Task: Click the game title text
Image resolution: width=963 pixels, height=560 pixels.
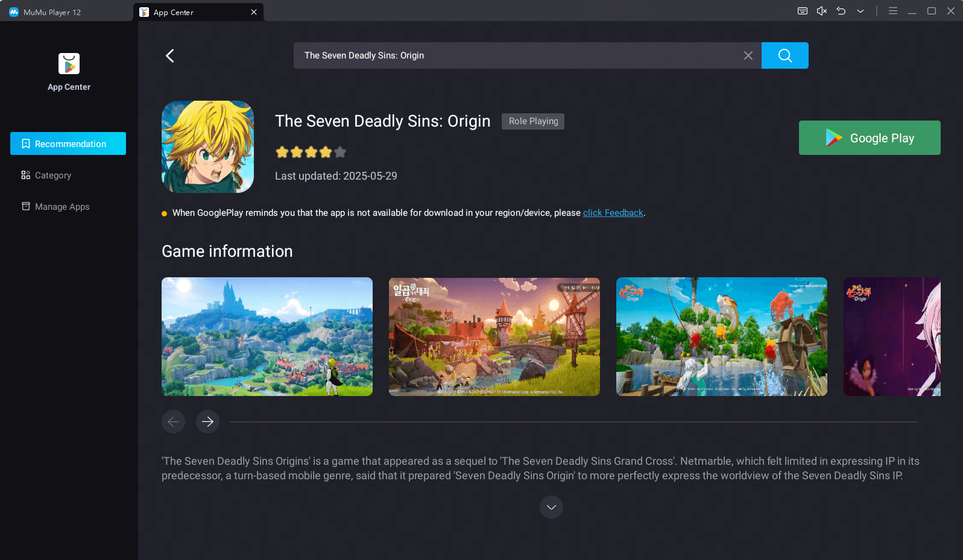Action: point(383,121)
